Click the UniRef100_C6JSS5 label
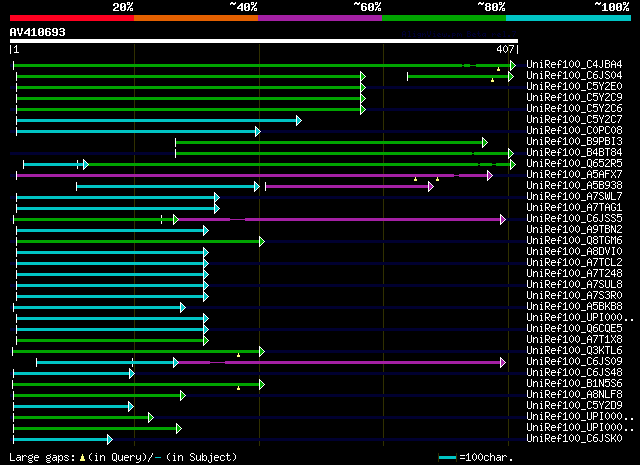 (574, 218)
